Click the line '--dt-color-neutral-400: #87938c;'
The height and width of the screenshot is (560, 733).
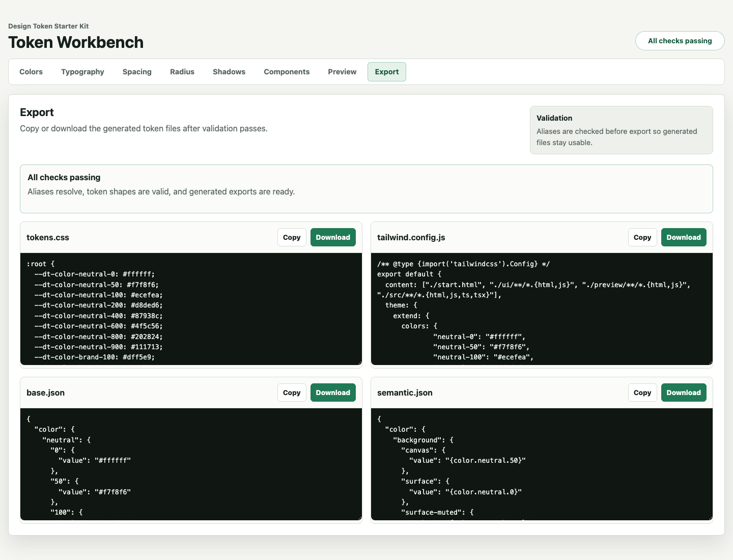click(x=99, y=316)
